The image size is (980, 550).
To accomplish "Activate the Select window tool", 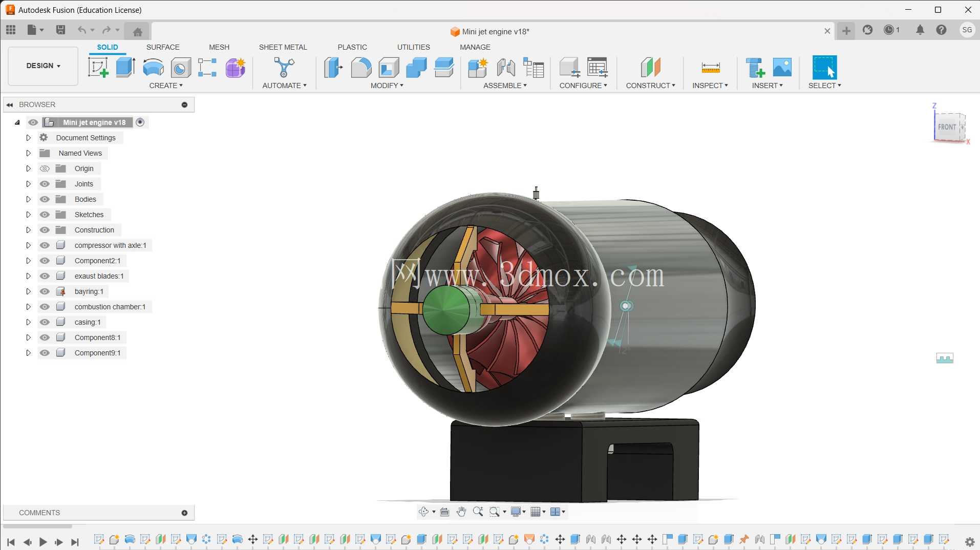I will coord(824,67).
